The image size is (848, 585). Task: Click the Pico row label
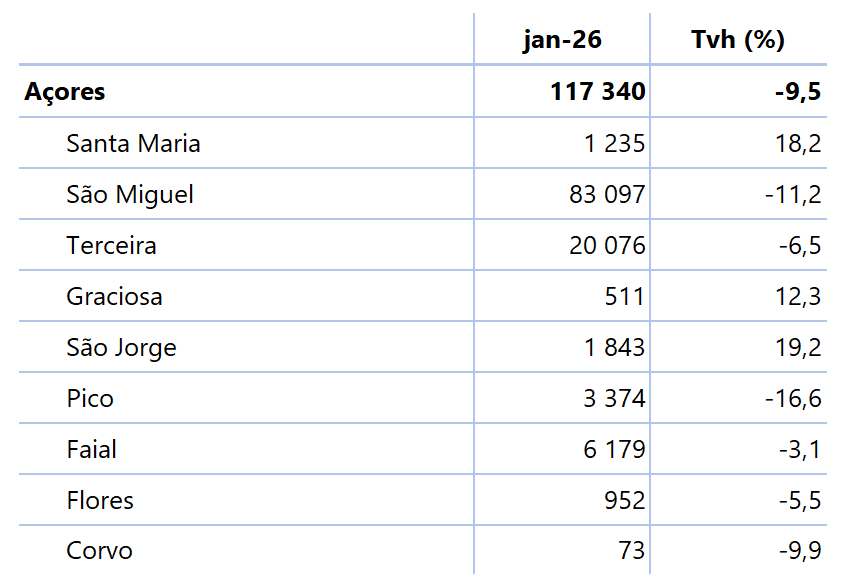coord(90,399)
